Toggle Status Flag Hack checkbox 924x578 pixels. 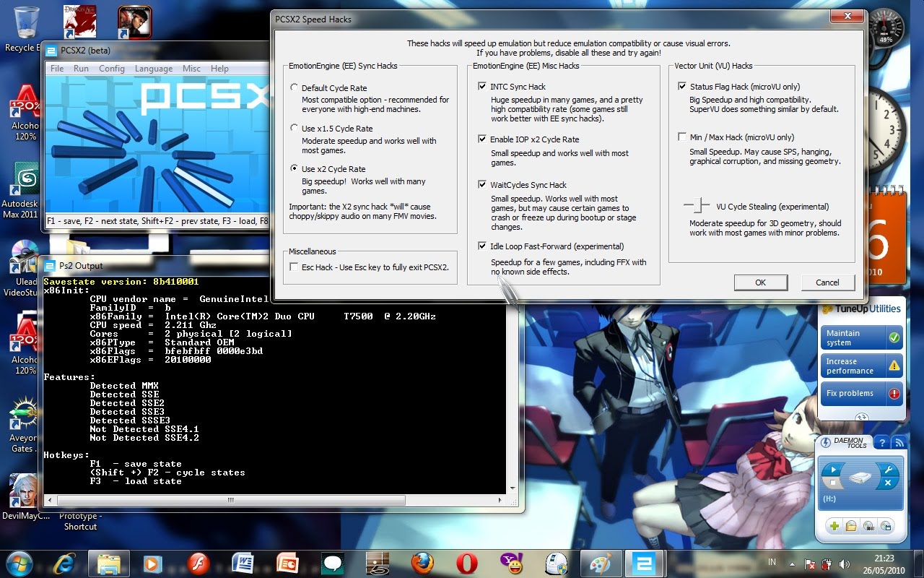point(682,86)
